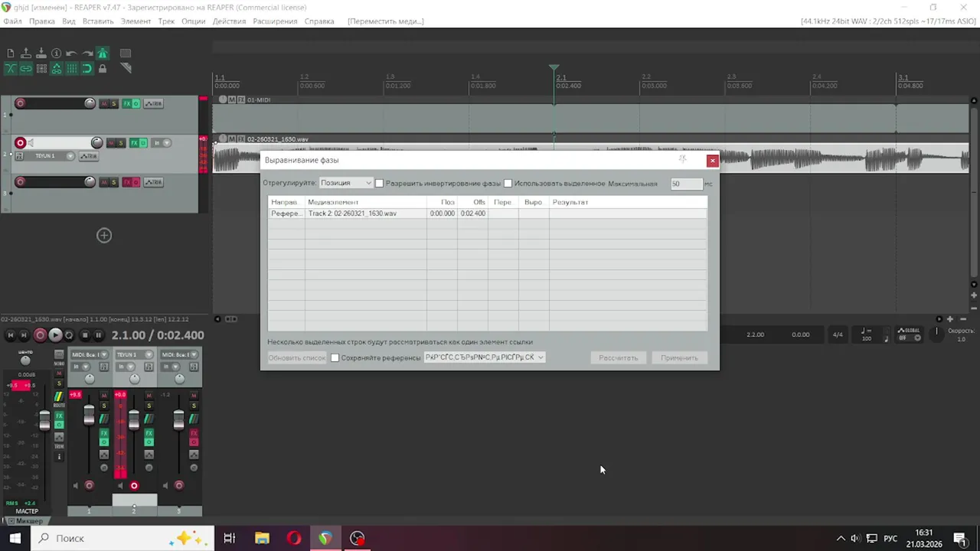Open 'TEYUN 1' dropdown in mixer channel 2
The width and height of the screenshot is (980, 551).
(135, 355)
